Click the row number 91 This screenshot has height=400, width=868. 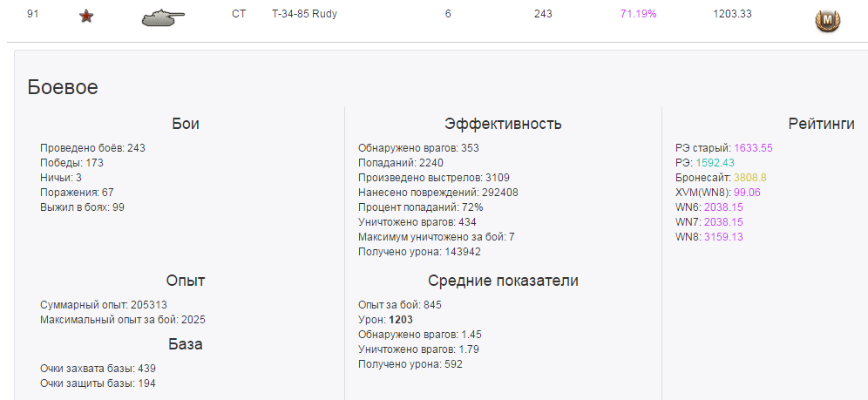tap(32, 15)
